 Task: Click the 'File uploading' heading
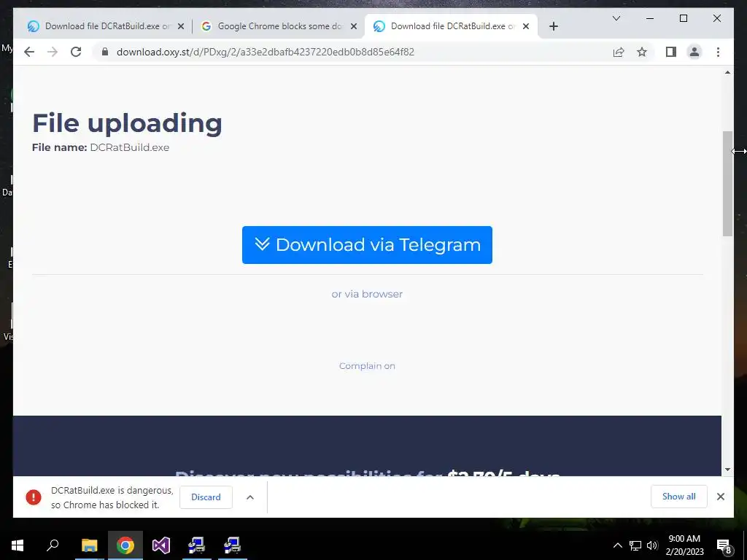(x=127, y=122)
